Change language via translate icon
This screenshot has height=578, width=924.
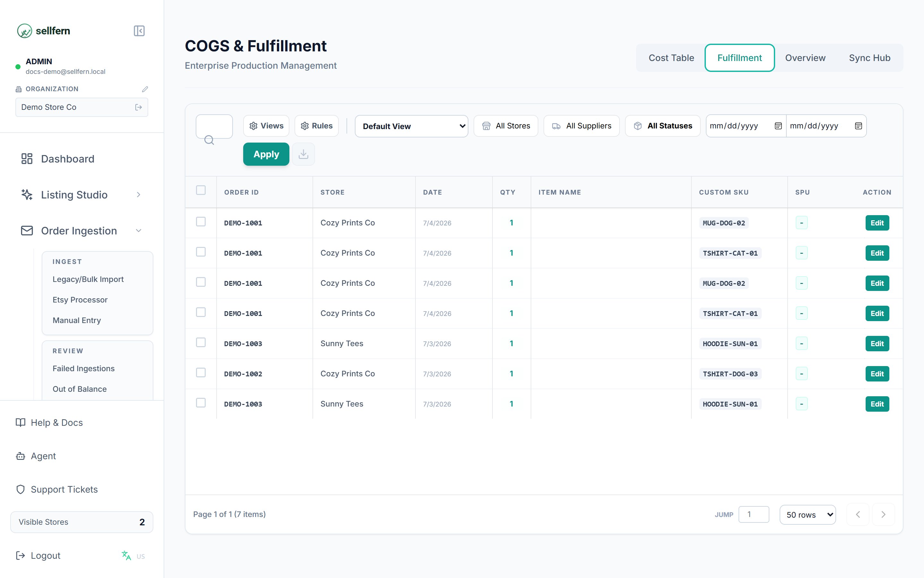click(x=126, y=556)
